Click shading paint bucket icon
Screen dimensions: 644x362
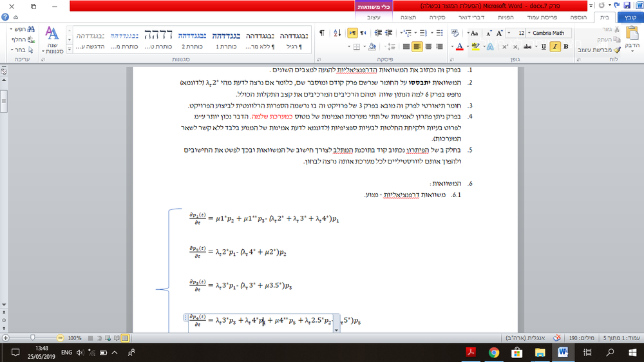(x=372, y=46)
